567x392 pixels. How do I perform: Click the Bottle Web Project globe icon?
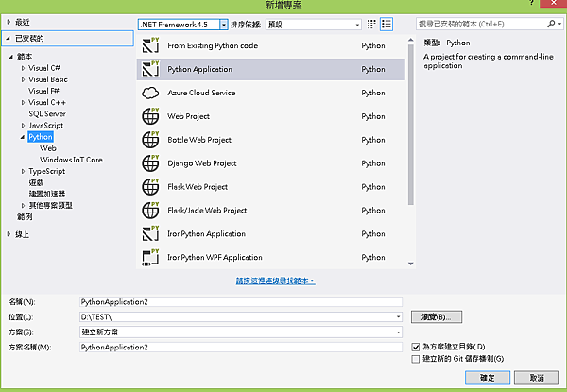(x=150, y=140)
